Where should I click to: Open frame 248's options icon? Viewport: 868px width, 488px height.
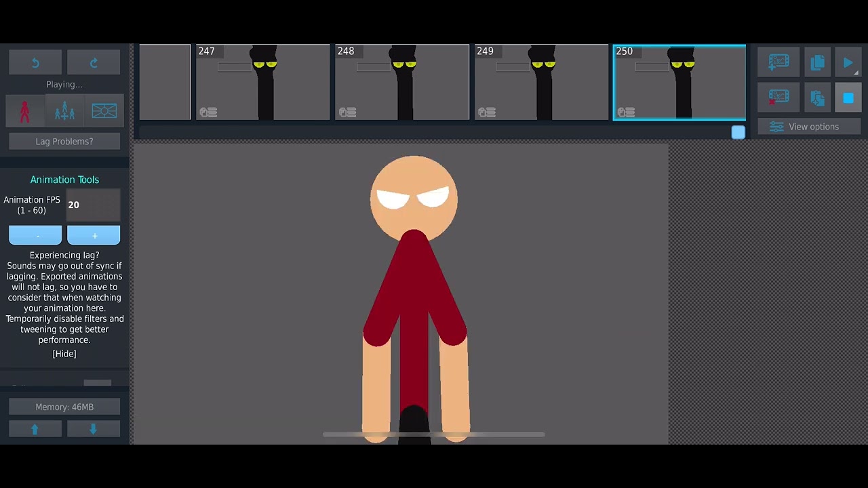pos(347,112)
